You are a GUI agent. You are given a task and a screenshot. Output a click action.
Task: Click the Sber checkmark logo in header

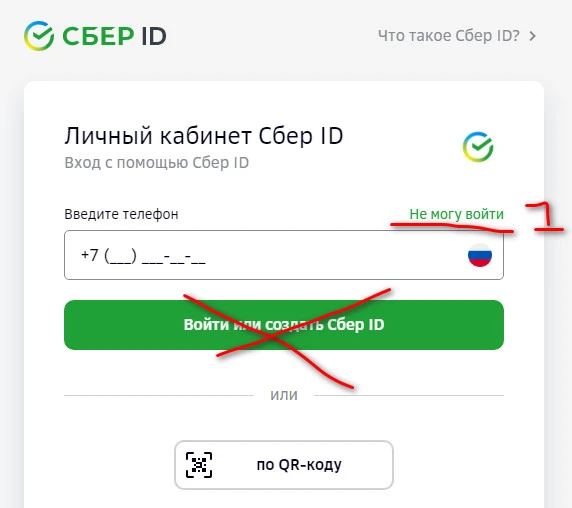[x=39, y=36]
